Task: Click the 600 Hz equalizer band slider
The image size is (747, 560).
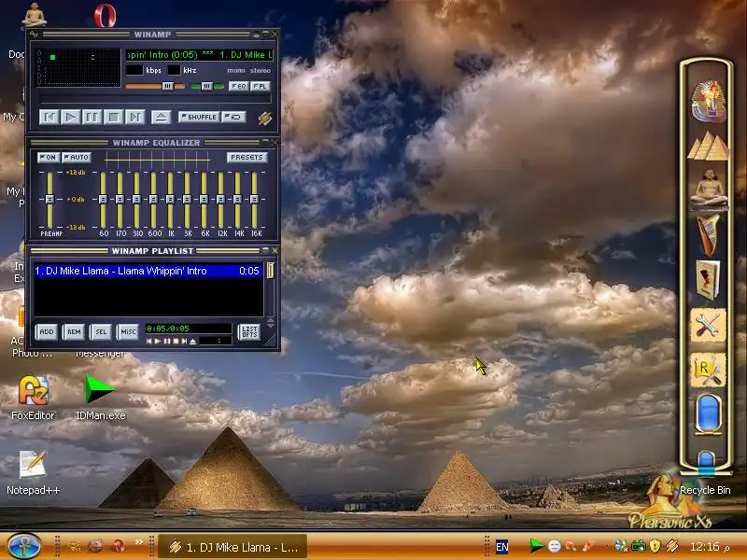Action: tap(153, 199)
